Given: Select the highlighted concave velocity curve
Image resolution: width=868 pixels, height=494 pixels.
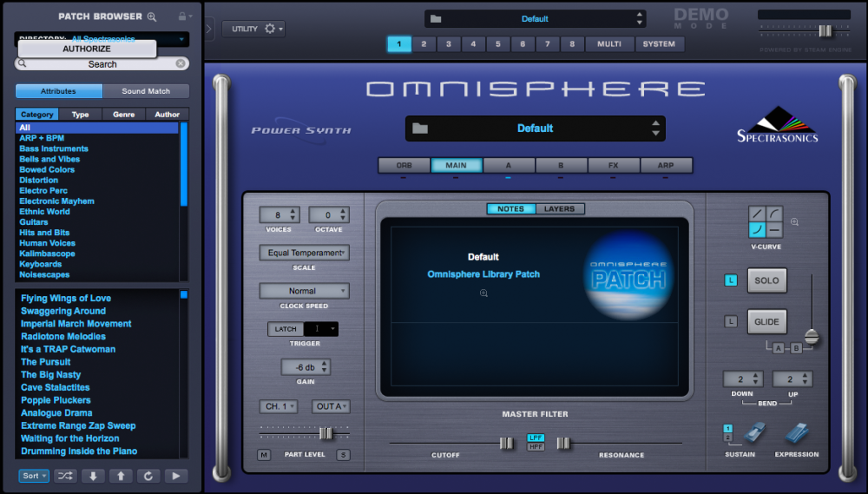Looking at the screenshot, I should (x=757, y=229).
